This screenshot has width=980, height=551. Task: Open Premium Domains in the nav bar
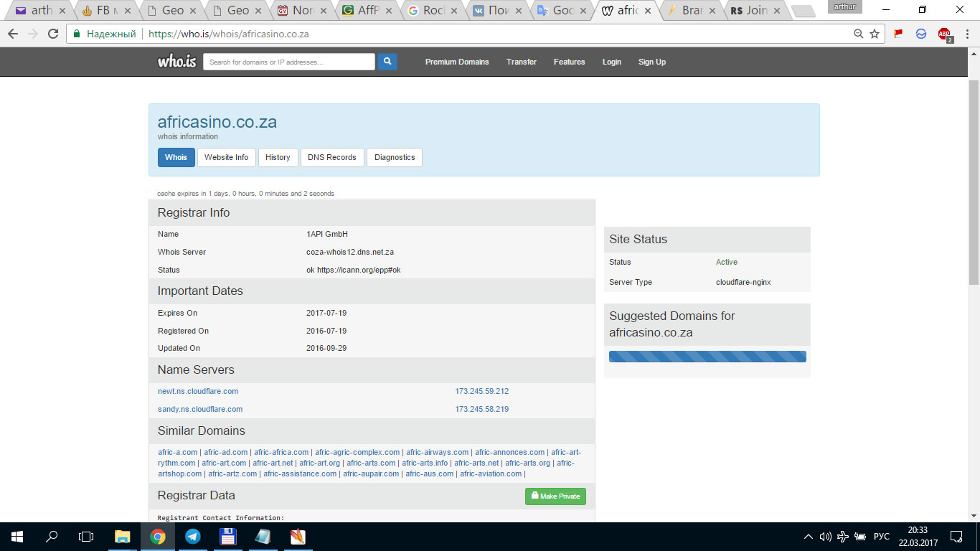(x=457, y=62)
